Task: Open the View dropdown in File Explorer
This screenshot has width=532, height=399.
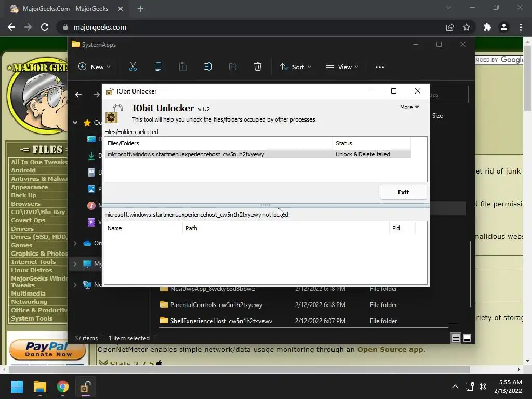Action: (342, 67)
